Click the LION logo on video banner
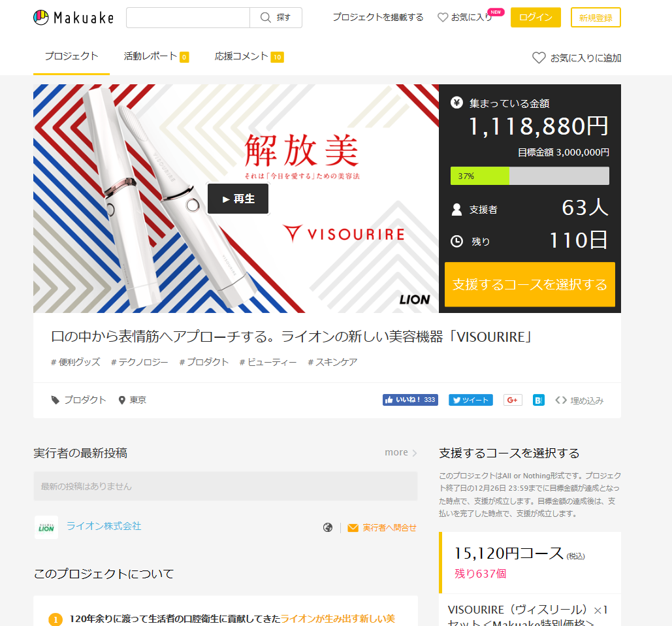Screen dimensions: 672x626 pyautogui.click(x=415, y=299)
